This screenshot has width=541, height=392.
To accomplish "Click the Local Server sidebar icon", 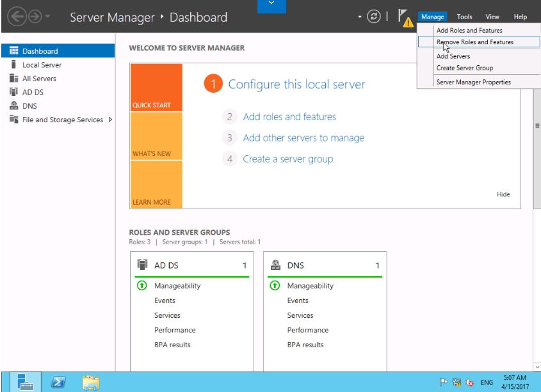I will 14,65.
